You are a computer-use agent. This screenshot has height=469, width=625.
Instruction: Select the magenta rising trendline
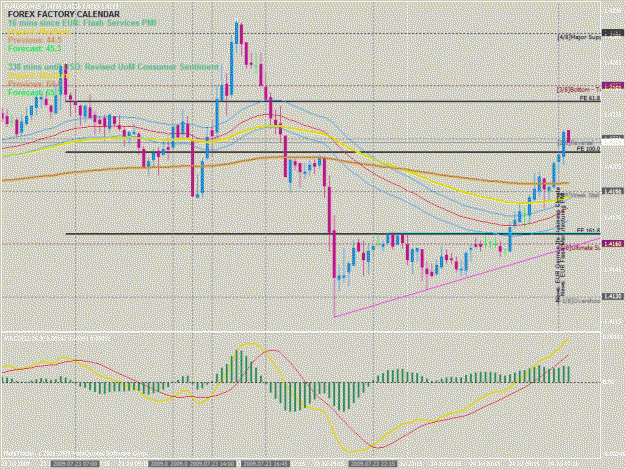466,278
